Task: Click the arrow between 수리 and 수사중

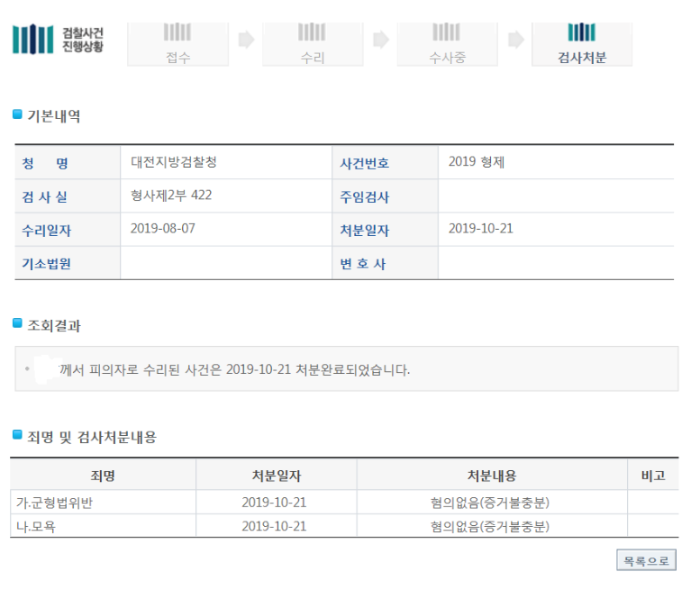Action: pyautogui.click(x=380, y=40)
